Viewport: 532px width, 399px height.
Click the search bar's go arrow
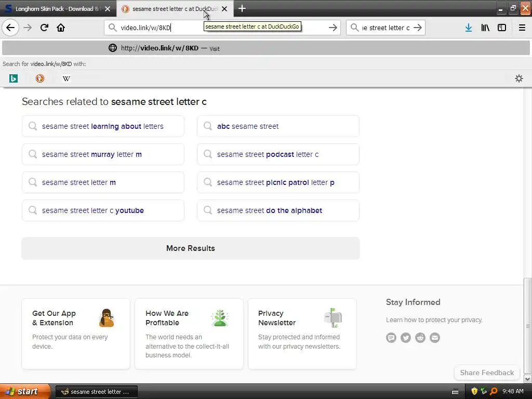[418, 28]
